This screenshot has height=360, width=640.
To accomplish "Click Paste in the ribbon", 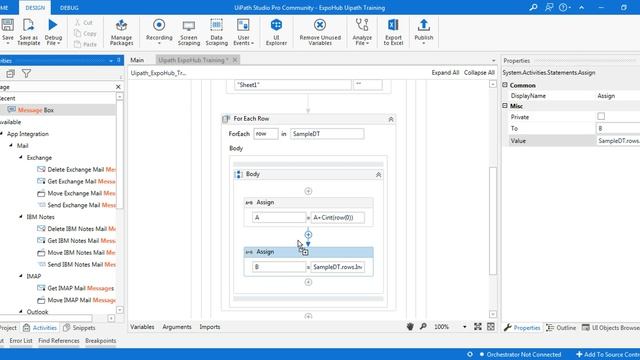I will (x=86, y=44).
